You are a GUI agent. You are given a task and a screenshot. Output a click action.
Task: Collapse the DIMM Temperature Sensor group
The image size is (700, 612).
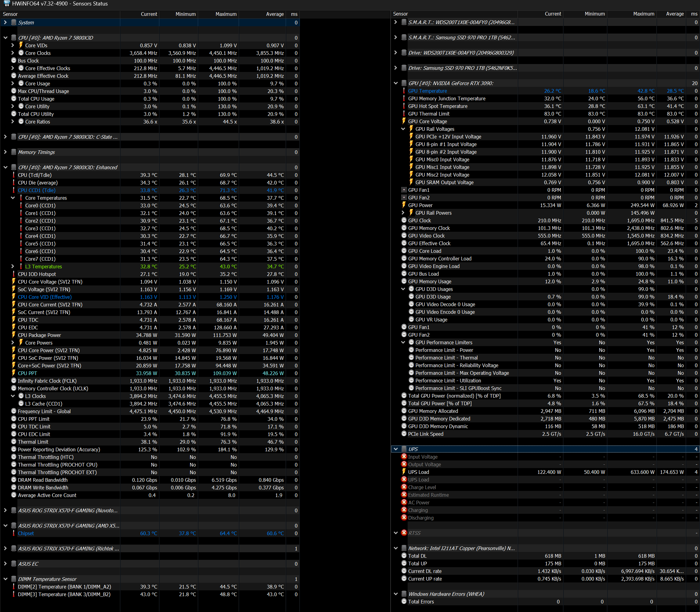tap(5, 579)
